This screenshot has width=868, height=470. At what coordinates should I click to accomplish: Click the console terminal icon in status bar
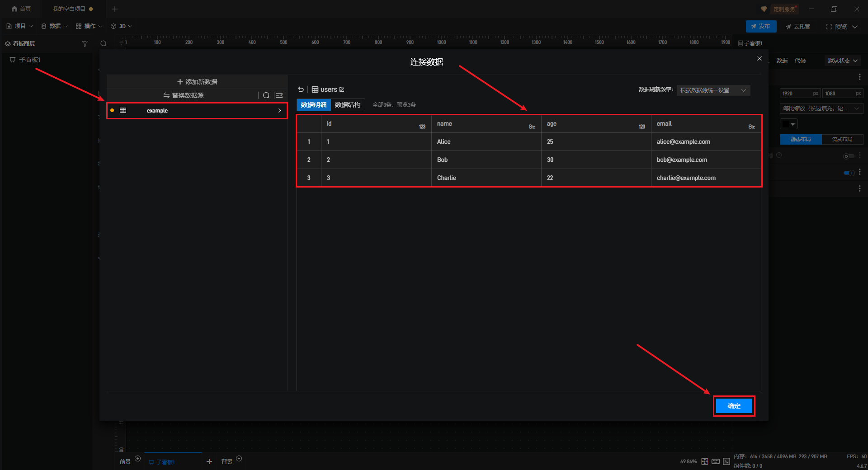point(726,461)
